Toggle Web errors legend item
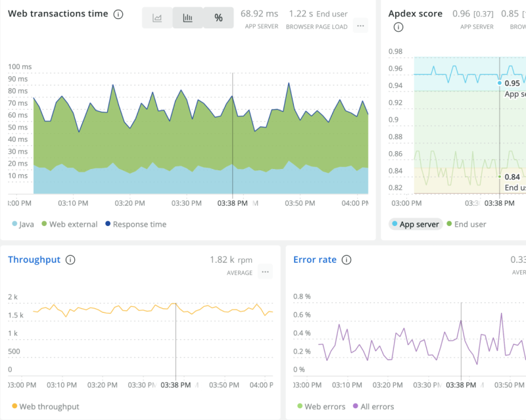 tap(322, 407)
